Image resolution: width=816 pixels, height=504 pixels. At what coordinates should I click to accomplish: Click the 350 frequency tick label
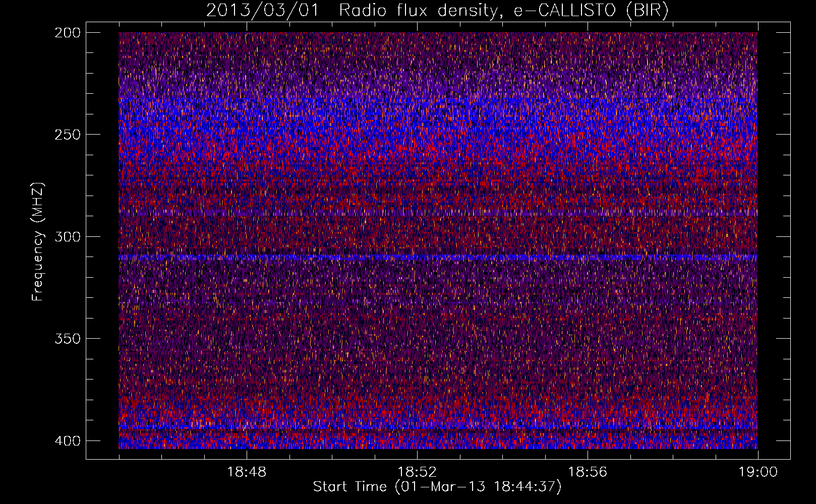click(67, 339)
